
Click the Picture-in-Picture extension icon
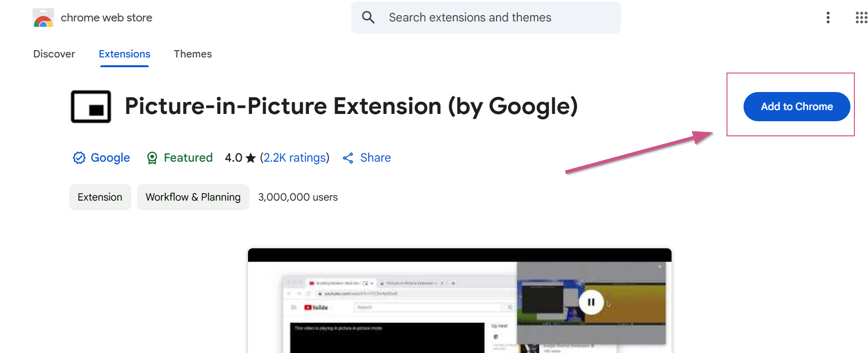coord(91,107)
